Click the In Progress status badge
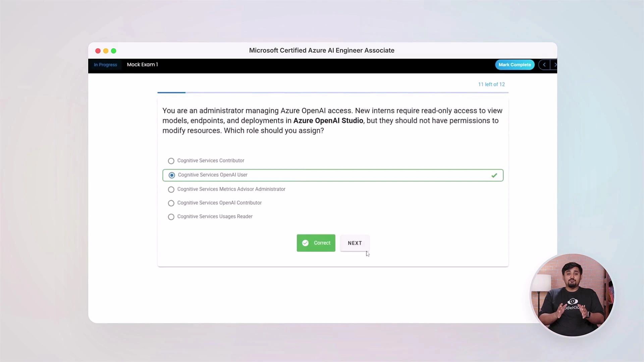 click(105, 64)
